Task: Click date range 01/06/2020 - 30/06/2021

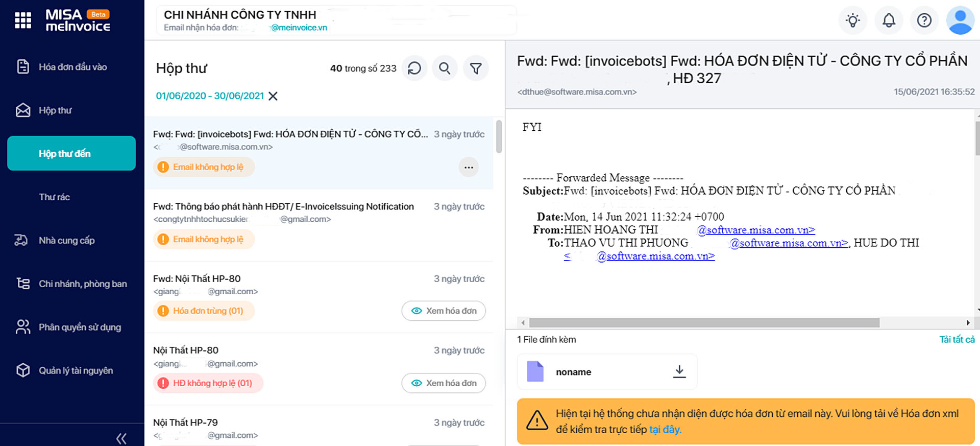Action: 210,96
